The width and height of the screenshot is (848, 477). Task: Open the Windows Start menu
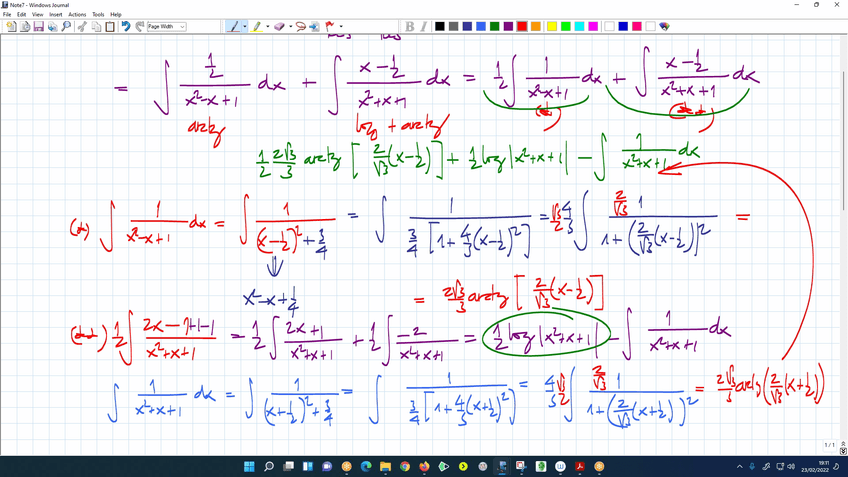pos(249,467)
